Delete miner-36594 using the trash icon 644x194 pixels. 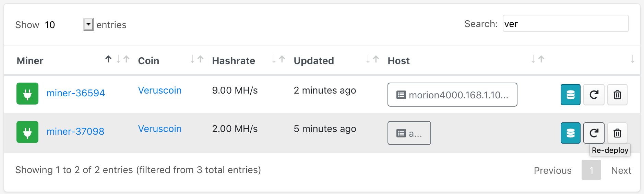click(x=617, y=95)
